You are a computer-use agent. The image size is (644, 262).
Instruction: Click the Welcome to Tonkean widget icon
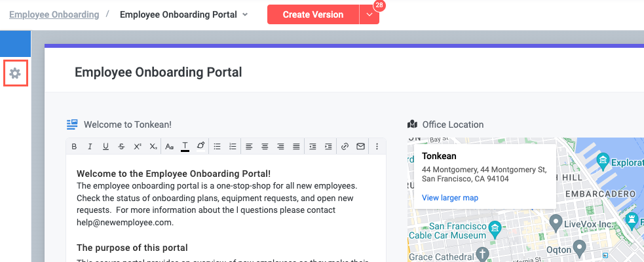(x=72, y=124)
